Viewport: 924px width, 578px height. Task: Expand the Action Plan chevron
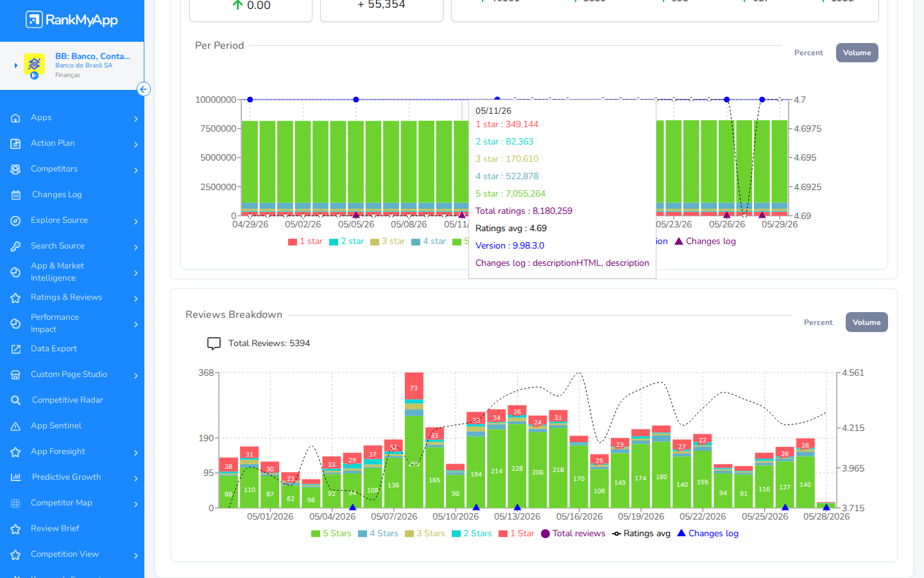click(136, 144)
